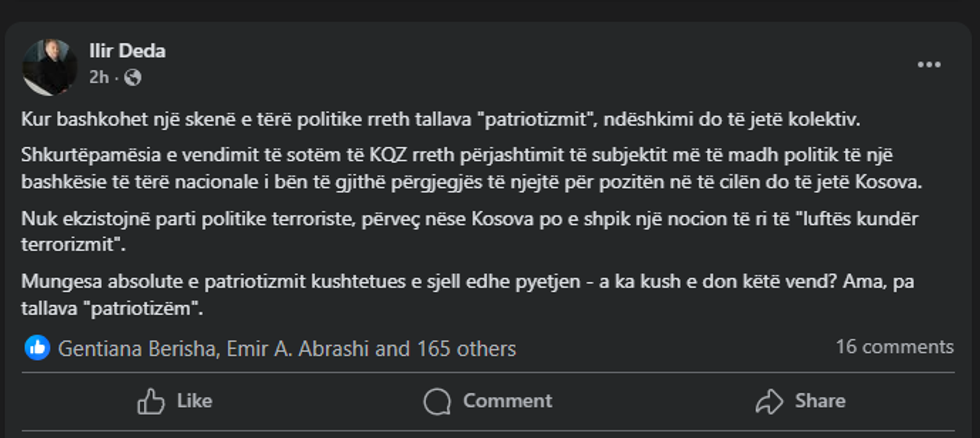Open Ilir Deda's profile picture
The width and height of the screenshot is (980, 438).
pos(49,67)
